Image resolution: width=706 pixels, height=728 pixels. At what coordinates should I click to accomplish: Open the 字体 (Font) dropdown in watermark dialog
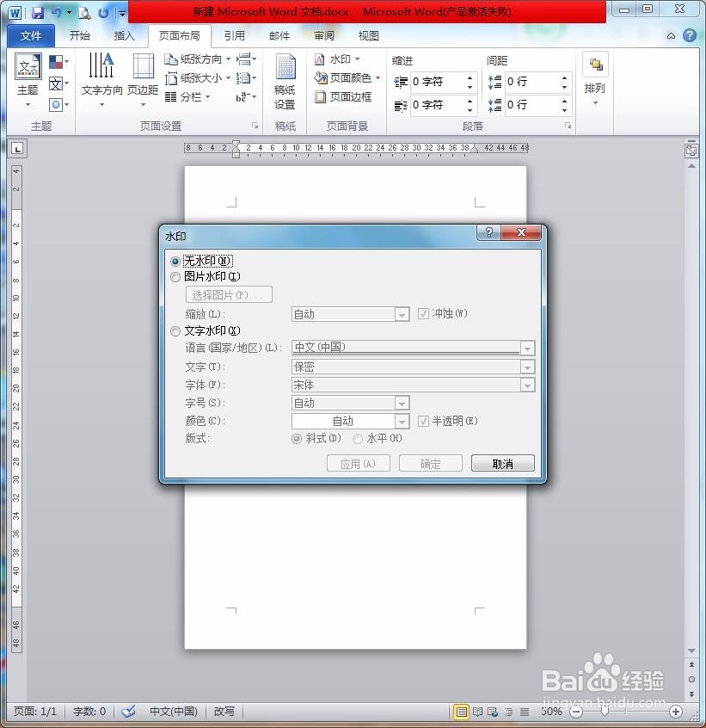coord(528,385)
